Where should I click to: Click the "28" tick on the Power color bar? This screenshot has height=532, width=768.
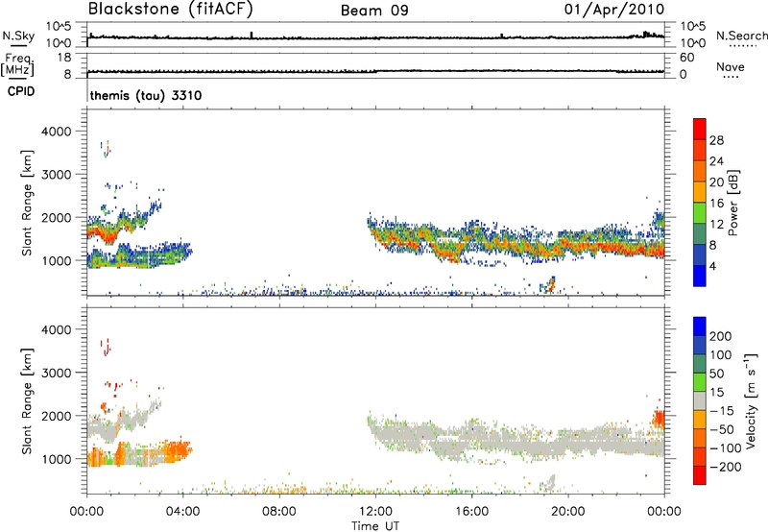tap(716, 140)
